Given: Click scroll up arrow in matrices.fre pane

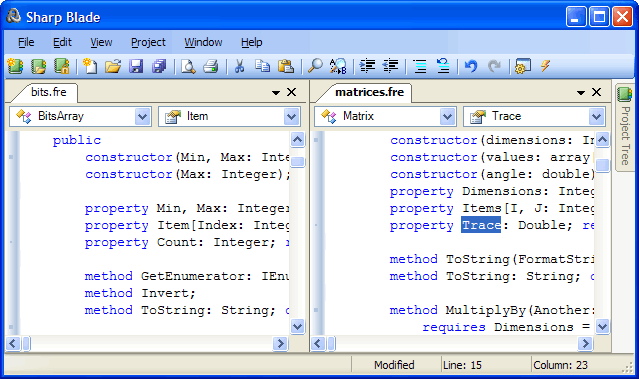Looking at the screenshot, I should coord(602,139).
